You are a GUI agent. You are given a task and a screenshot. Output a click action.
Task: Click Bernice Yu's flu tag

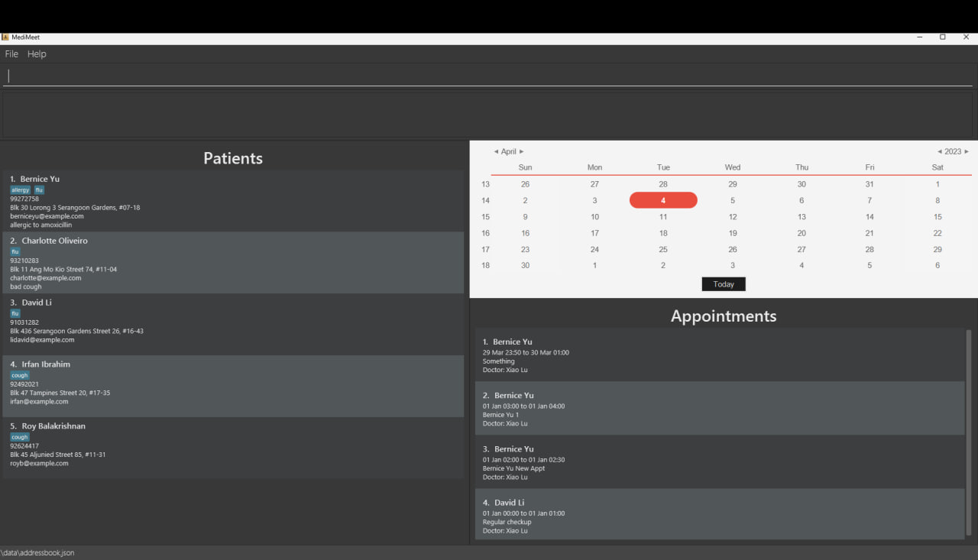click(x=39, y=189)
